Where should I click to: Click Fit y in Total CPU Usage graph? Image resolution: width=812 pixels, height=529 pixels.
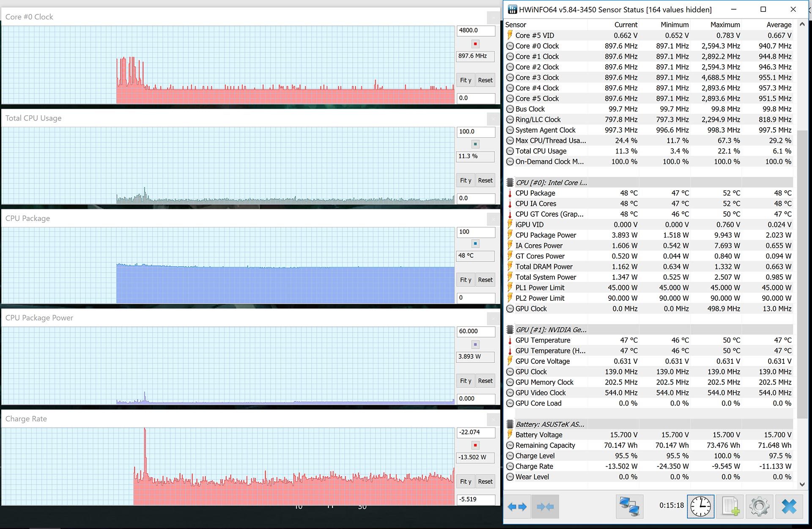tap(466, 180)
